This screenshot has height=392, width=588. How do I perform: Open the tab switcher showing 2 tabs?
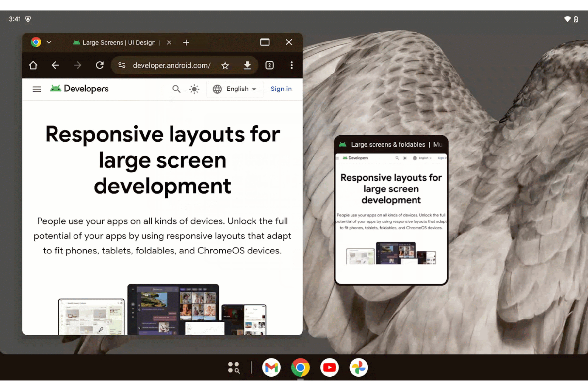tap(269, 65)
